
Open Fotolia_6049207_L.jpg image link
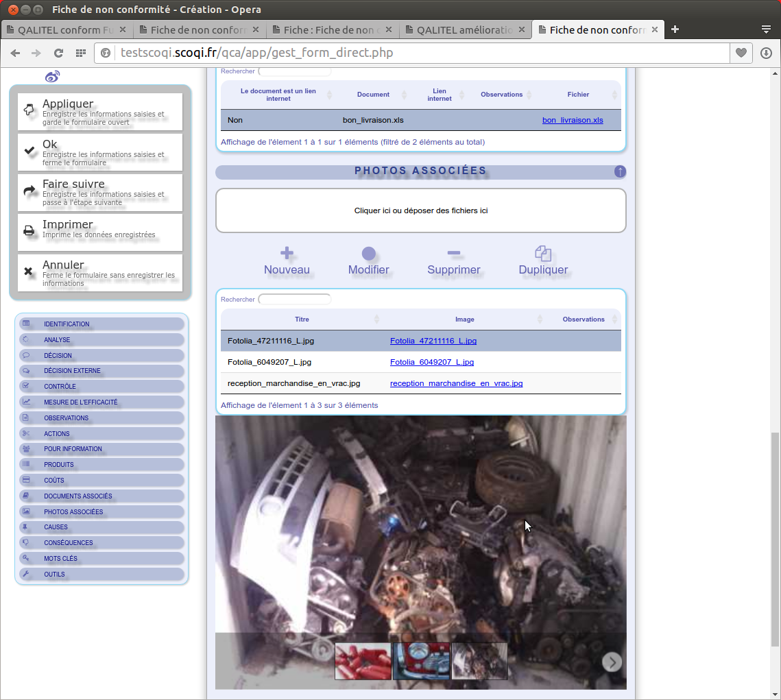(432, 363)
